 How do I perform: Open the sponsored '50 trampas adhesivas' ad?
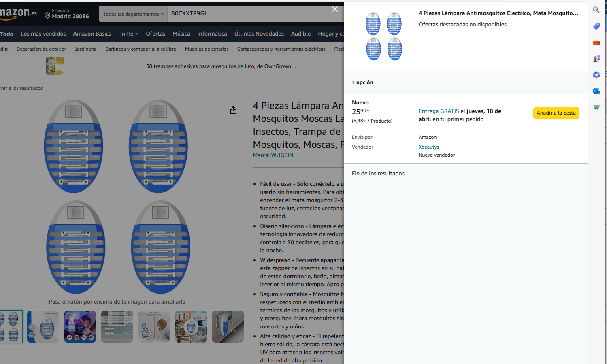221,66
